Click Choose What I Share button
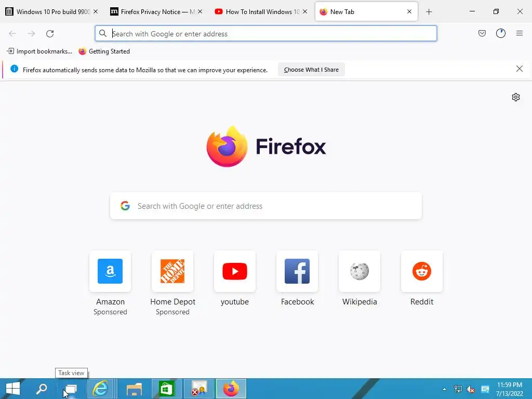The image size is (532, 399). [x=311, y=70]
